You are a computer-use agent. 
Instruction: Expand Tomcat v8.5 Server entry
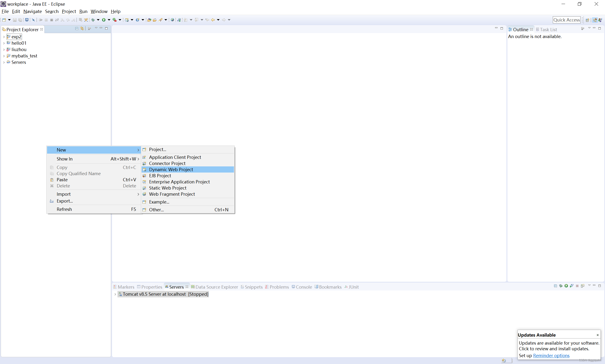[115, 294]
